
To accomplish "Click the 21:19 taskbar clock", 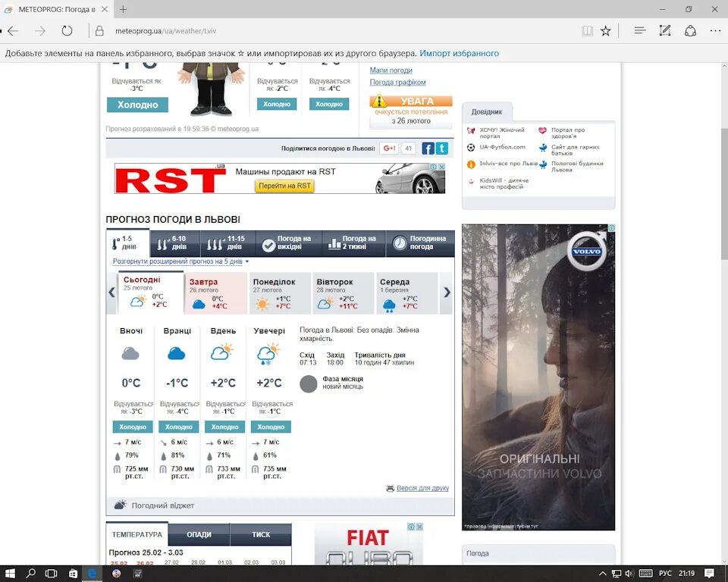I will coord(687,574).
